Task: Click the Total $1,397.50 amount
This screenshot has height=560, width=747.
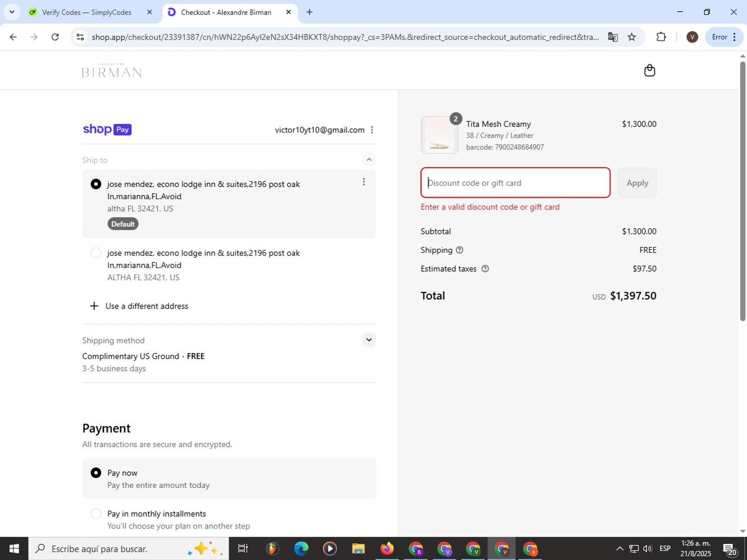Action: [633, 296]
